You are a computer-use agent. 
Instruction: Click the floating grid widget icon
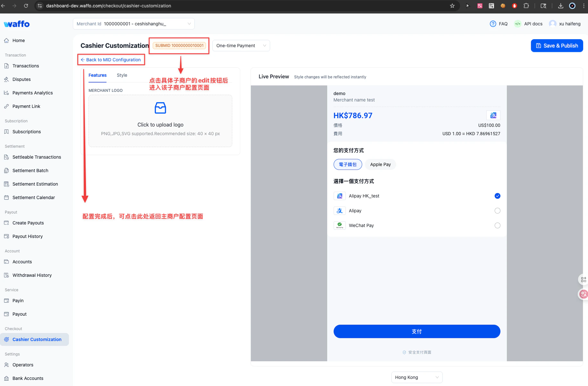[584, 279]
